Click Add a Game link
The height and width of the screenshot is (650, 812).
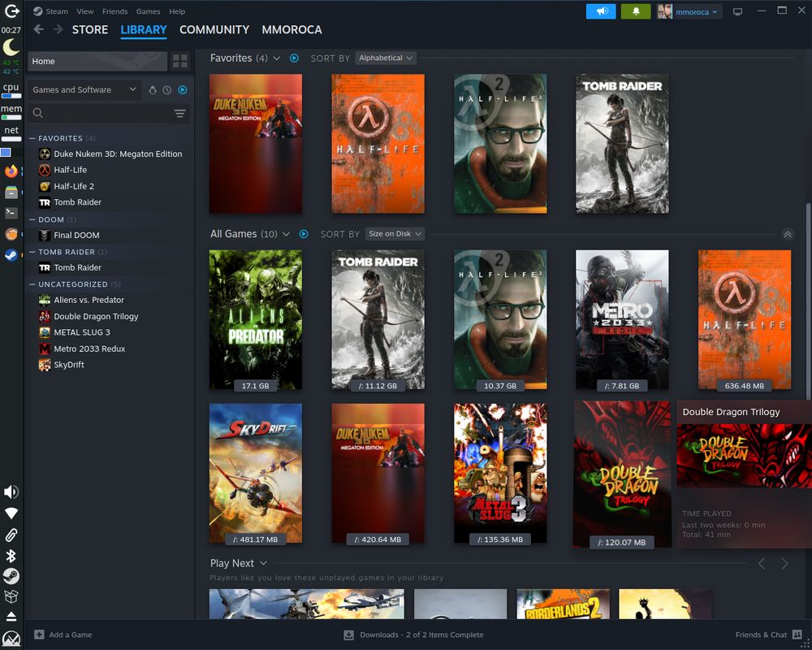(71, 635)
